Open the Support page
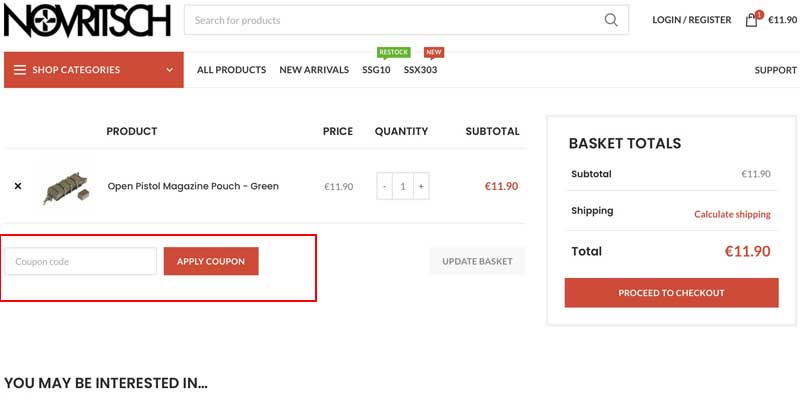 click(x=775, y=70)
